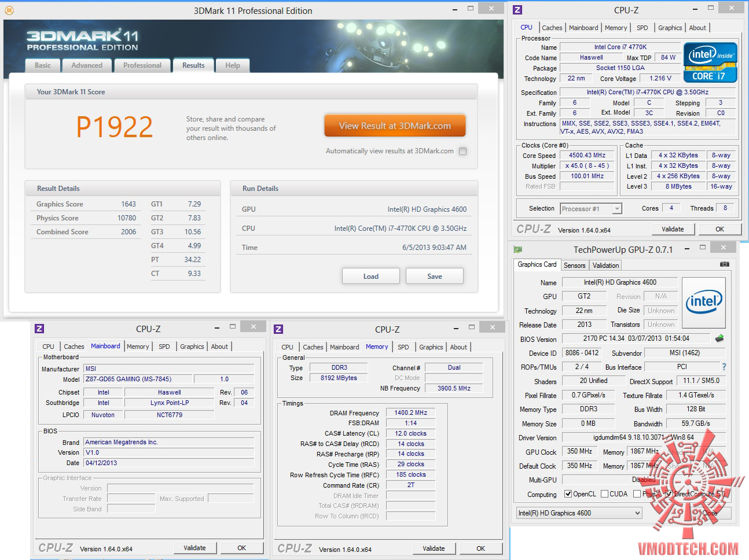Enable automatically view results at 3DMark.com
The height and width of the screenshot is (560, 749).
click(x=462, y=151)
